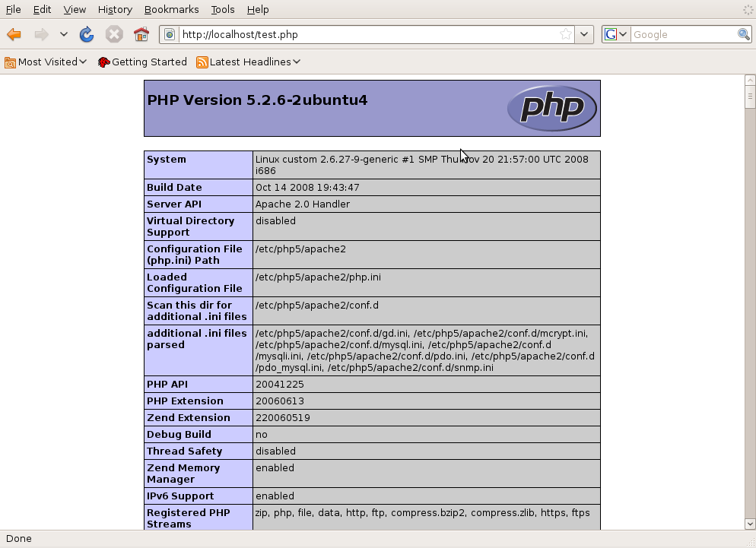
Task: Open the View menu
Action: [75, 10]
